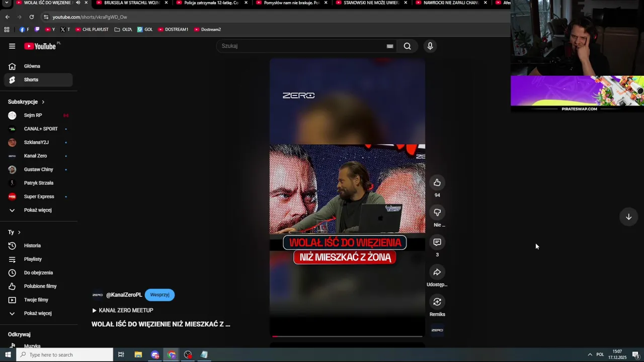
Task: Show hidden system tray icons
Action: coord(590,355)
